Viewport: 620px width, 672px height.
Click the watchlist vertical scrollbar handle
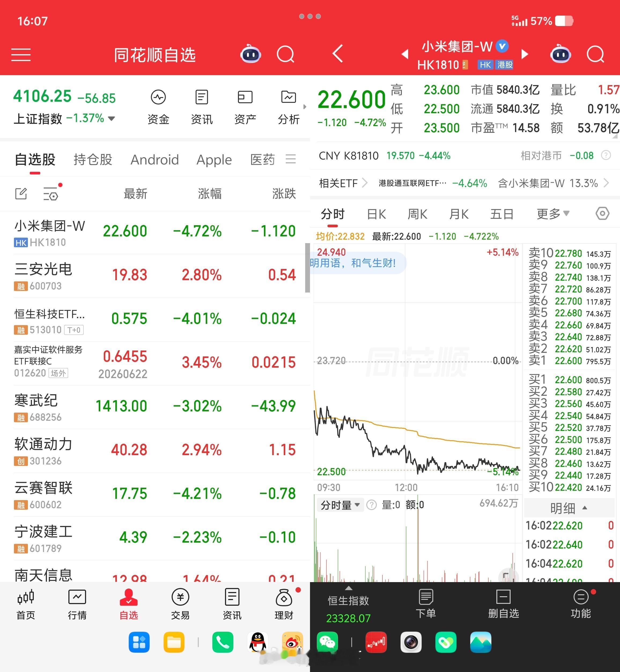coord(307,268)
